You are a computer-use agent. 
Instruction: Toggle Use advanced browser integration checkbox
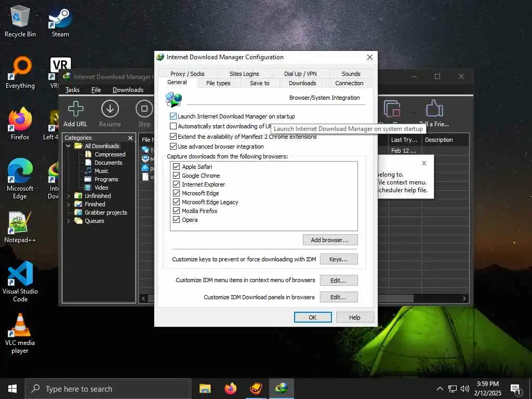(x=173, y=146)
